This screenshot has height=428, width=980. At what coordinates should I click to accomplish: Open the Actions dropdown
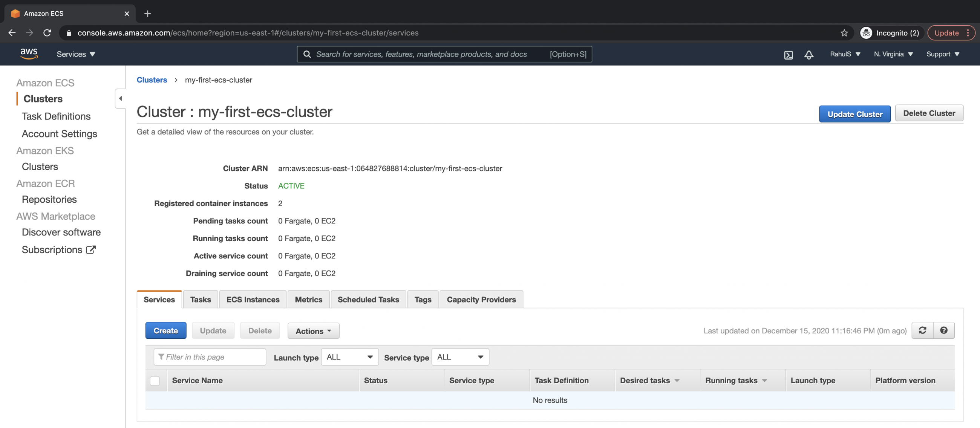point(313,331)
